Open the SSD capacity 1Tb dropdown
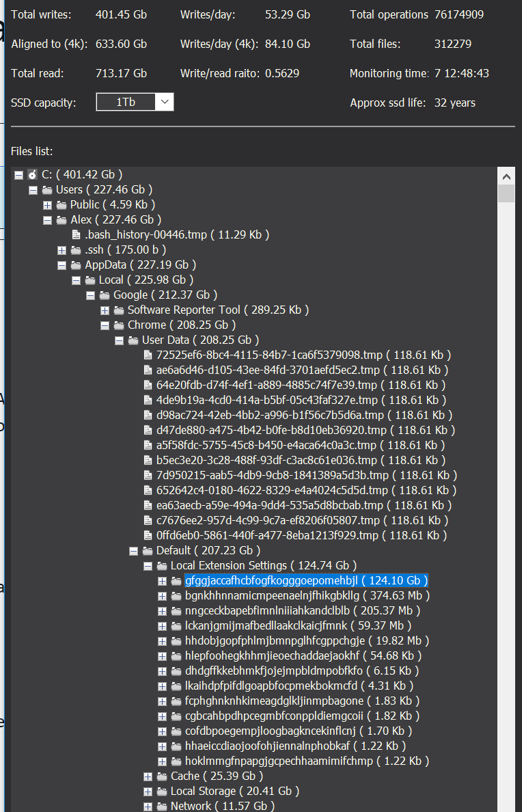The image size is (522, 812). (x=164, y=102)
